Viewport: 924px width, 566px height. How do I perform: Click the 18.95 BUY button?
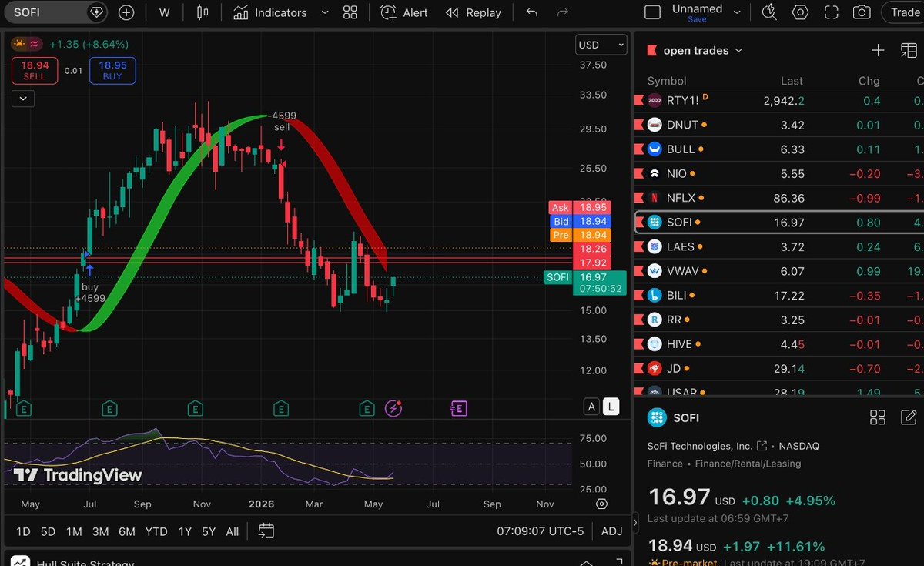tap(112, 71)
